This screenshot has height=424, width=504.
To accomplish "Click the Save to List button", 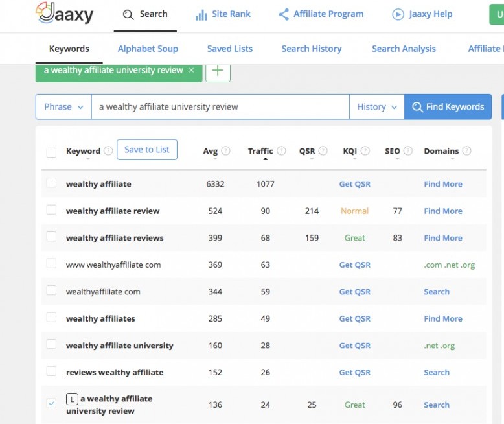I will (147, 150).
